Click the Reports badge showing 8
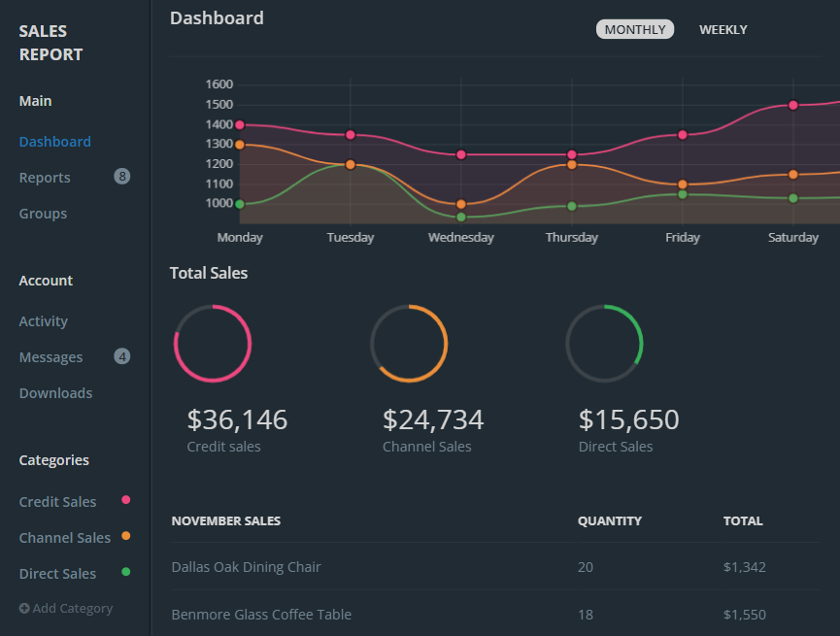 [121, 177]
